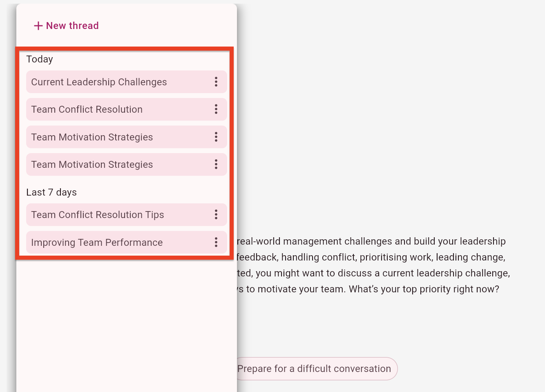Open the first Team Motivation Strategies thread
Screen dimensions: 545x392
coord(92,137)
